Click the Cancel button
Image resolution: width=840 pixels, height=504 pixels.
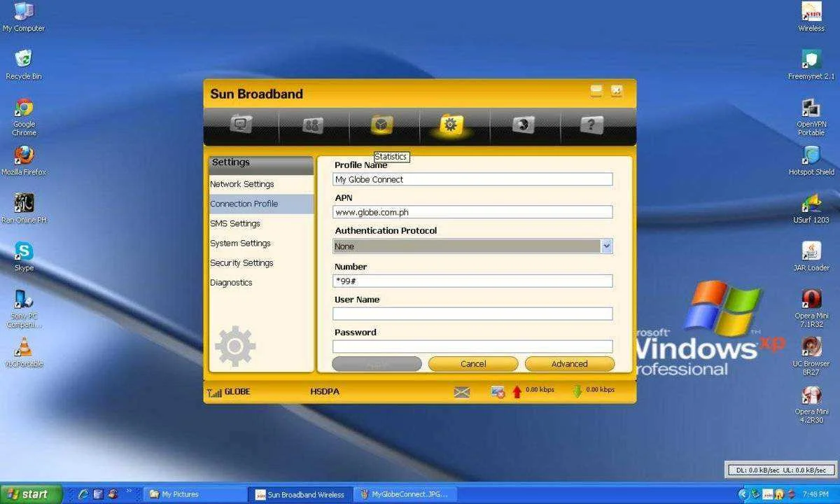473,364
